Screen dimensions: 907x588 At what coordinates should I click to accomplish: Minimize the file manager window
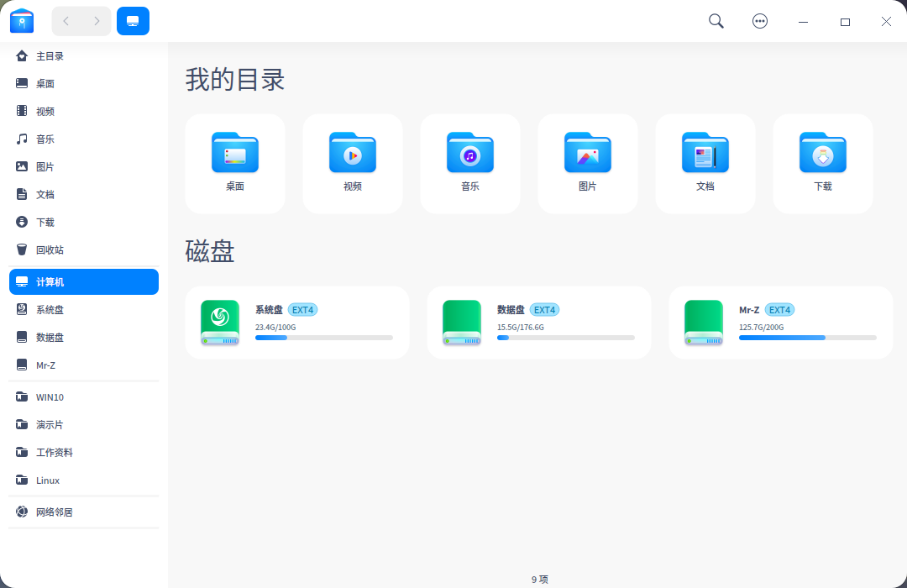803,21
